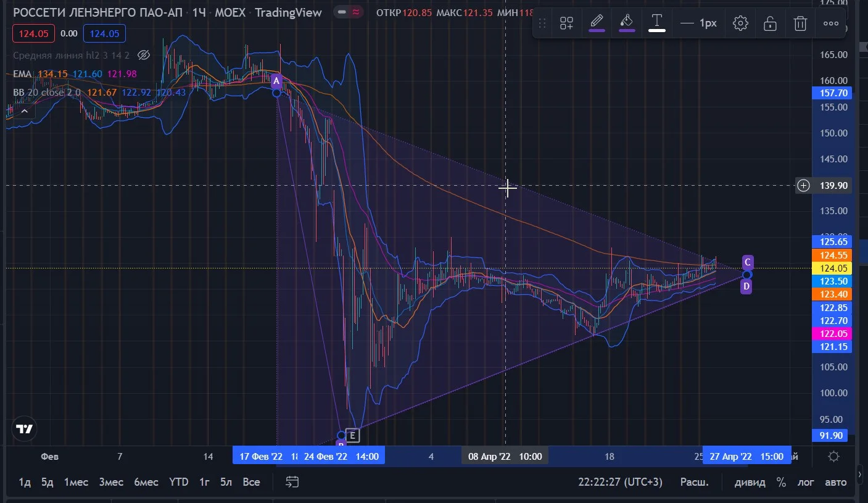This screenshot has width=868, height=503.
Task: Click the anchor circle below point A
Action: click(276, 93)
